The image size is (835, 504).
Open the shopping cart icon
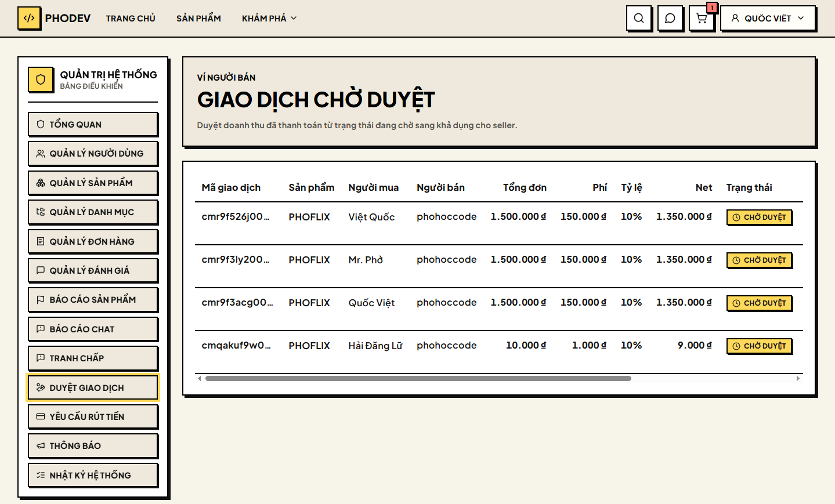click(702, 18)
